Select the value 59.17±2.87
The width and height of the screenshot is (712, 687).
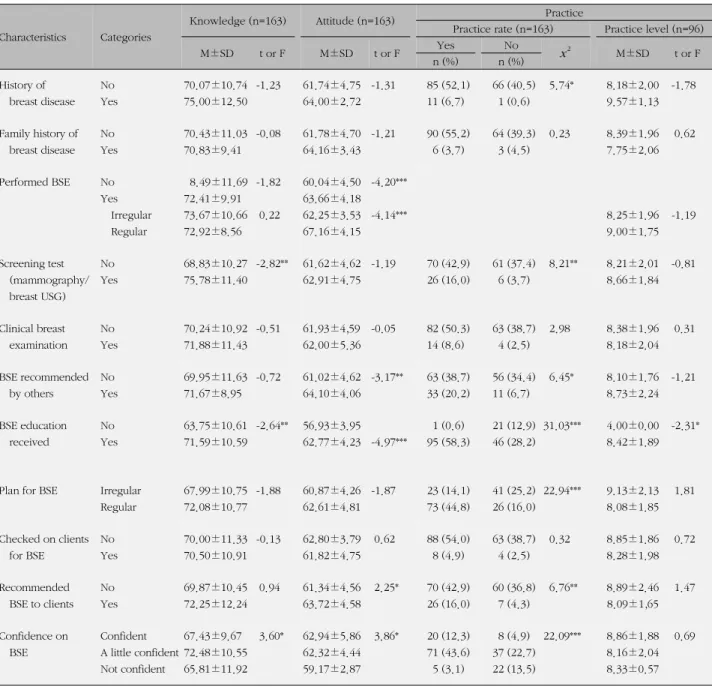pos(332,669)
